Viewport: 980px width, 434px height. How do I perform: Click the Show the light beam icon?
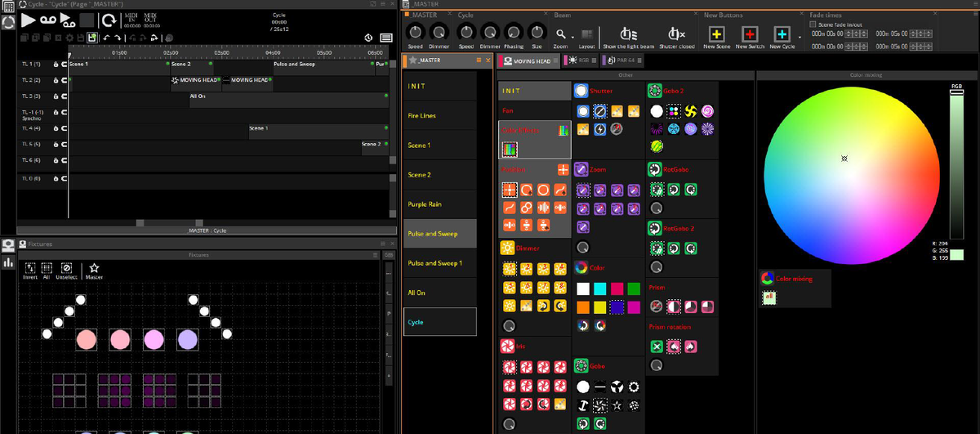[628, 34]
